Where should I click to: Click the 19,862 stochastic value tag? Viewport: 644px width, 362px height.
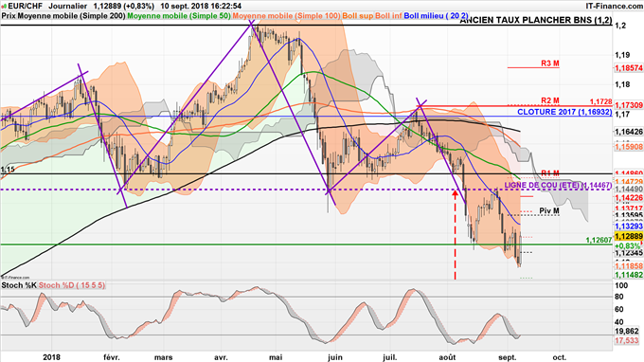click(x=627, y=332)
